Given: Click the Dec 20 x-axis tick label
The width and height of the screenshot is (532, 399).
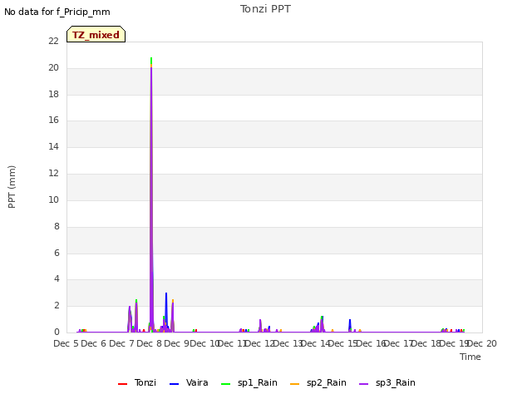Looking at the screenshot, I should point(484,343).
